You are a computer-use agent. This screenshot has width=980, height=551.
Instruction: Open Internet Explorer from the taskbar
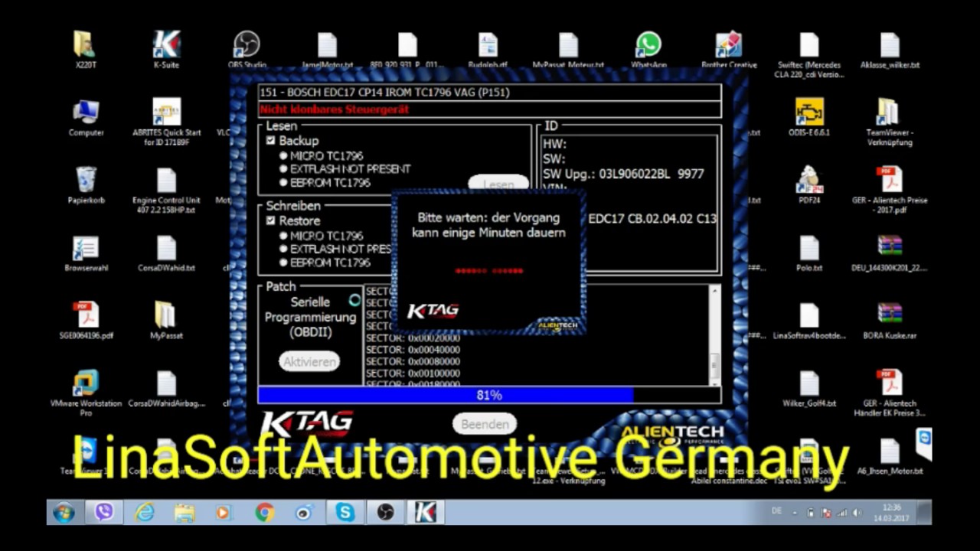(144, 512)
